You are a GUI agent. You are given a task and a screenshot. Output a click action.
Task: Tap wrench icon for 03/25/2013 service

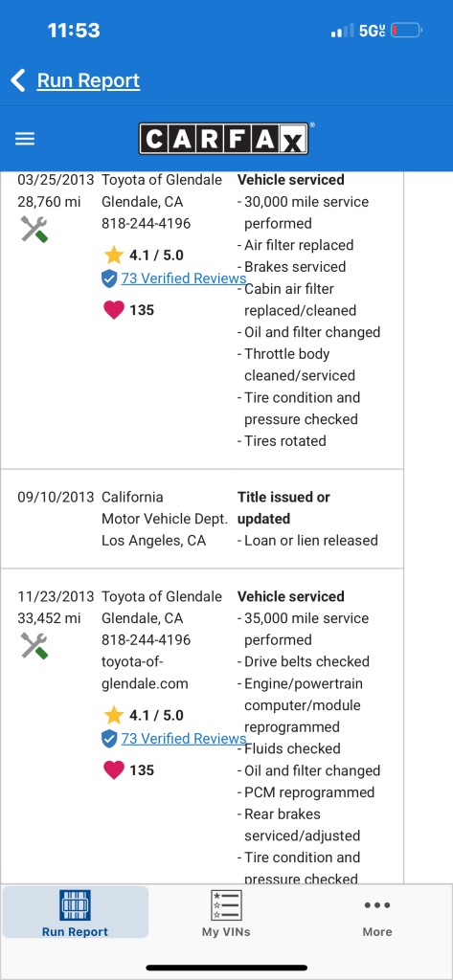(x=34, y=230)
